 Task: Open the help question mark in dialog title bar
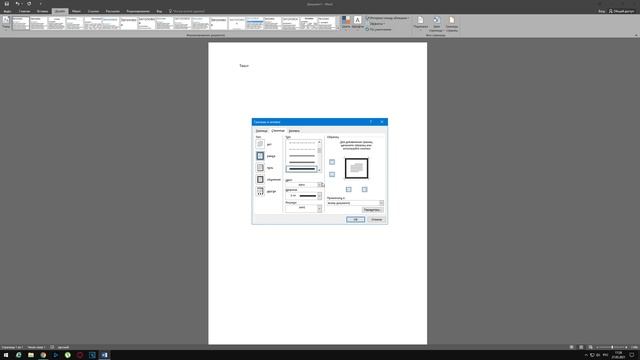371,122
